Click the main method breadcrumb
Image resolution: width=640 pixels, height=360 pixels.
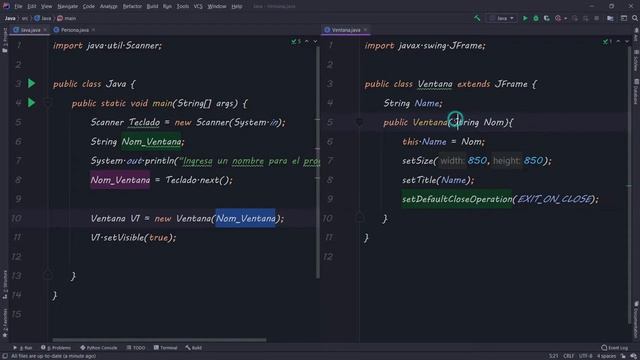[x=67, y=18]
